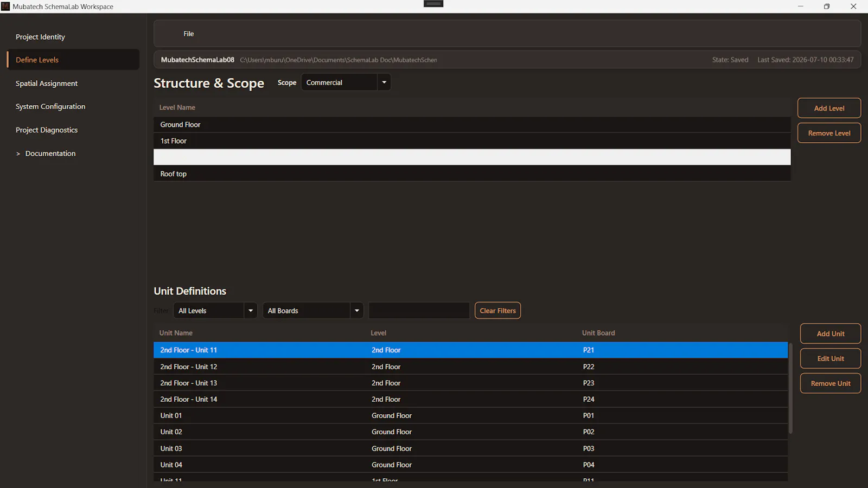Select Define Levels in sidebar
This screenshot has height=488, width=868.
click(73, 60)
